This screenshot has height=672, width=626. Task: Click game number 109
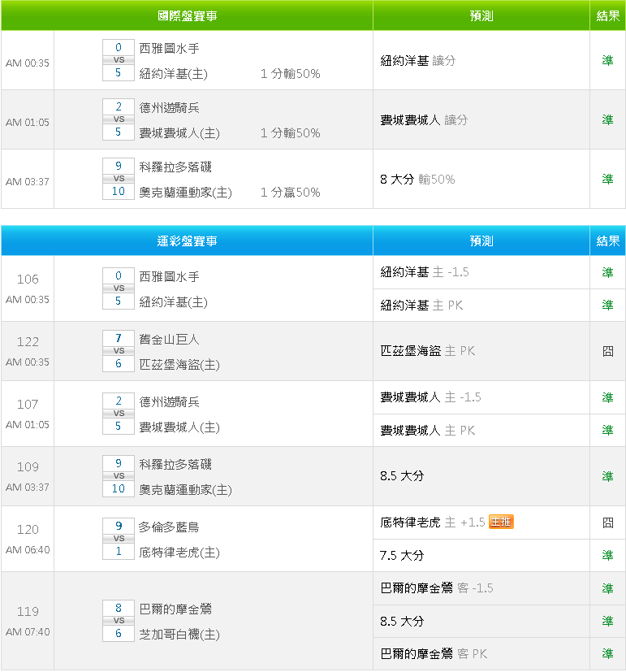pos(28,466)
